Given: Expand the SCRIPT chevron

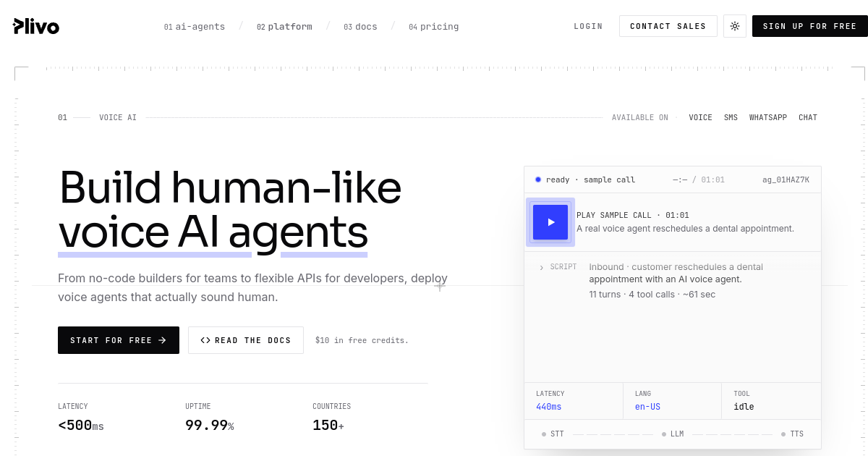Looking at the screenshot, I should 541,268.
